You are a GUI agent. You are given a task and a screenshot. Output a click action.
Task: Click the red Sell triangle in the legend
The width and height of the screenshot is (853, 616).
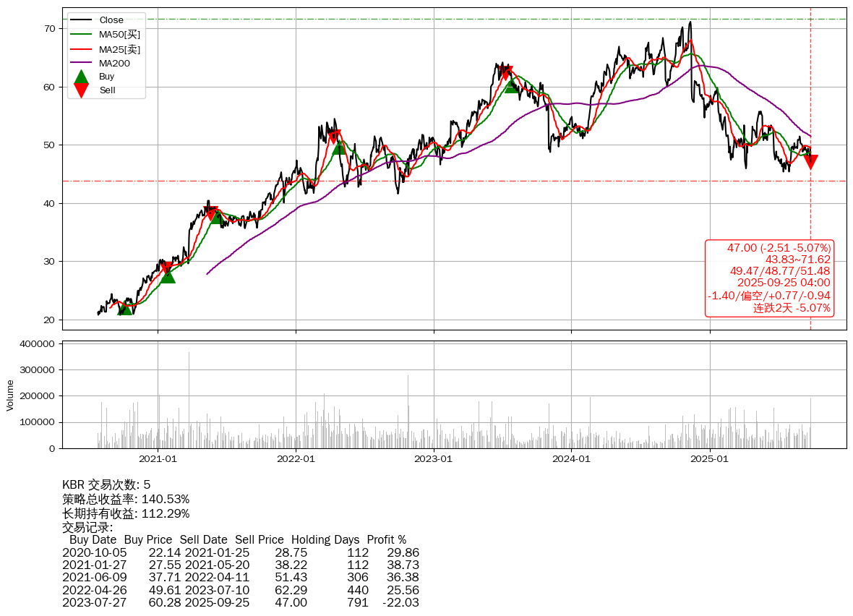pyautogui.click(x=82, y=90)
